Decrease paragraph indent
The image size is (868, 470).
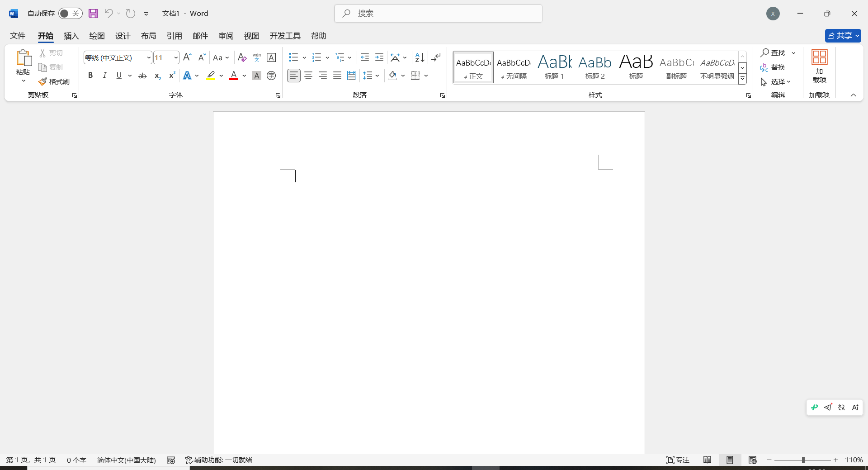[x=365, y=57]
